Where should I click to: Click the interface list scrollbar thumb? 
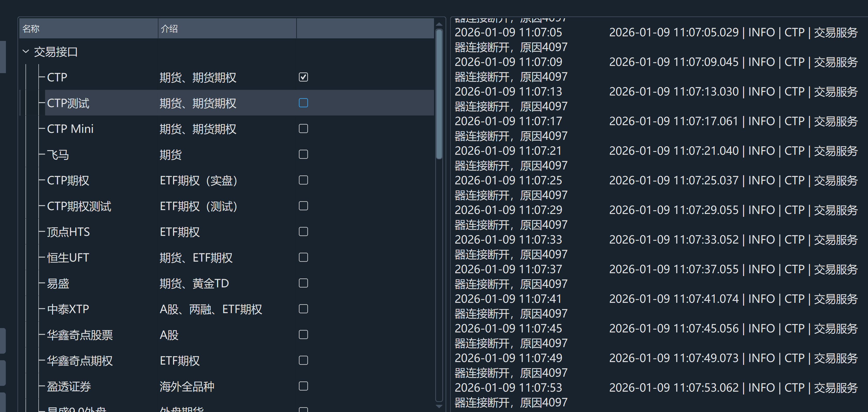pyautogui.click(x=439, y=94)
